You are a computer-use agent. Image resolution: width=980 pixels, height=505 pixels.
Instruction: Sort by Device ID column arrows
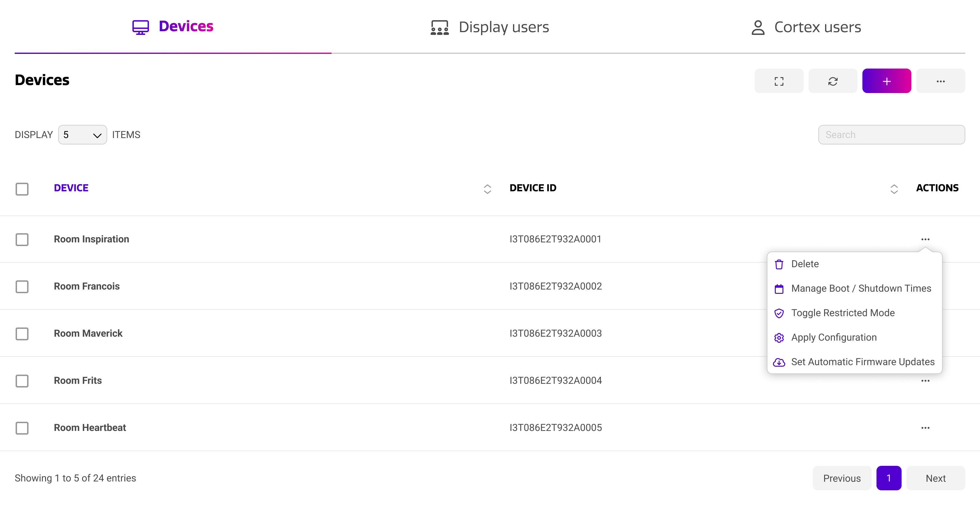coord(894,189)
